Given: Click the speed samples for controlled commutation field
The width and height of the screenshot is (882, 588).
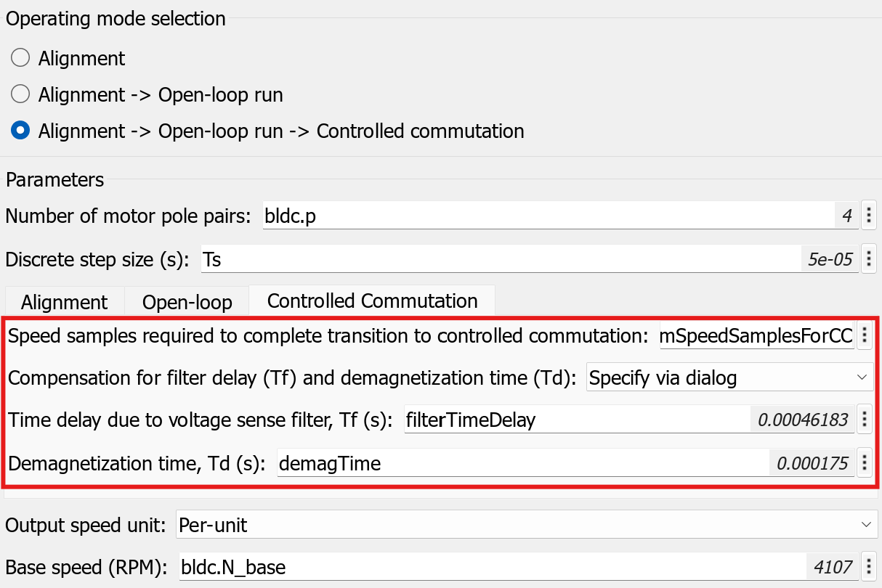Looking at the screenshot, I should (x=756, y=336).
